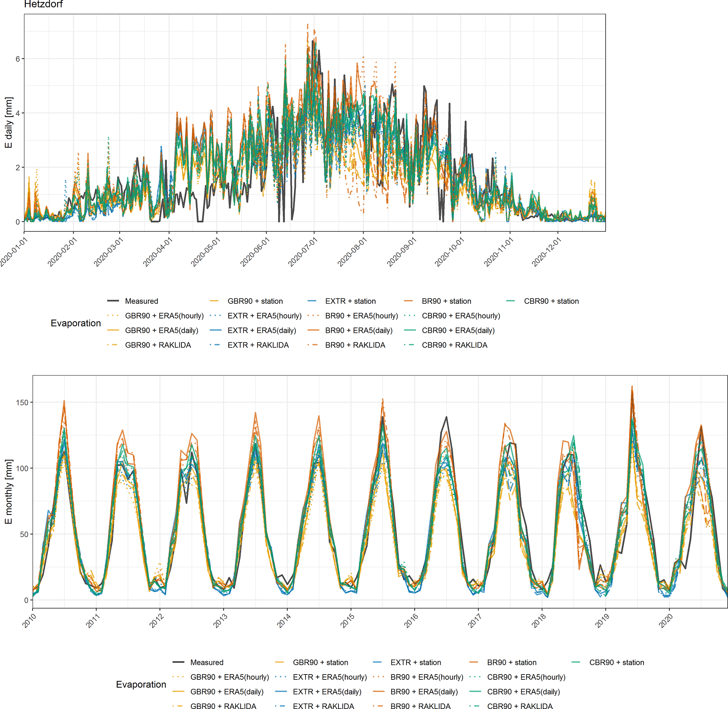
Task: Click EXTR + station swatch in daily legend
Action: tap(312, 301)
